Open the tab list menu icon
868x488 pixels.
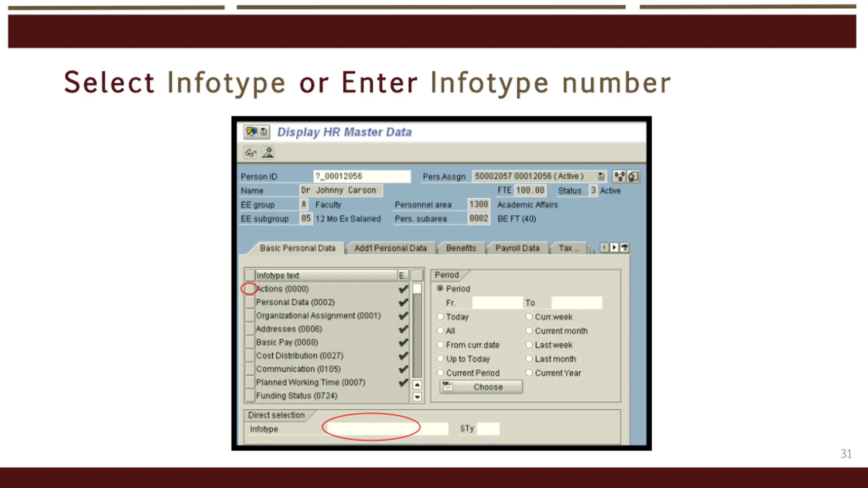tap(625, 248)
